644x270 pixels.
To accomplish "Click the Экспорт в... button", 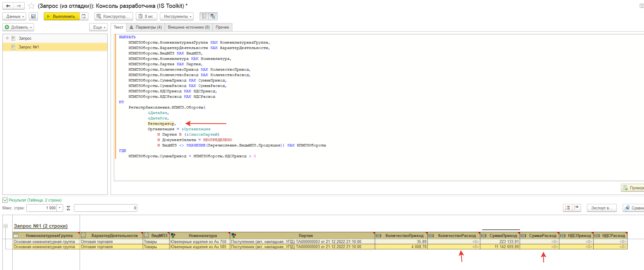I will pos(601,208).
